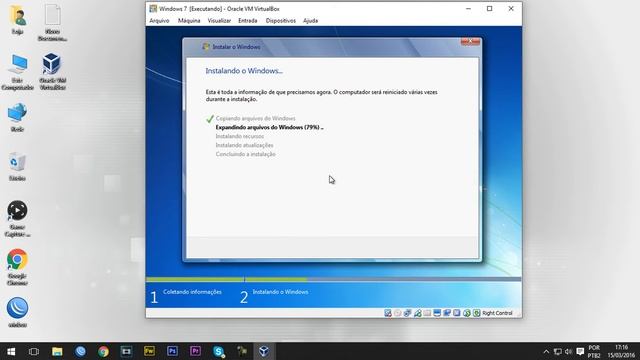Image resolution: width=640 pixels, height=360 pixels.
Task: Click the Concluindo a instalação step
Action: click(246, 154)
